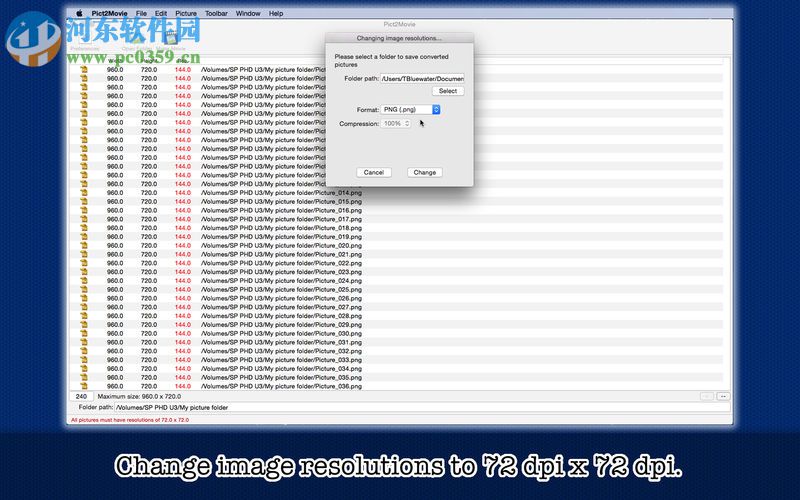Click the bottom Folder path field
The image size is (800, 500).
[x=422, y=408]
